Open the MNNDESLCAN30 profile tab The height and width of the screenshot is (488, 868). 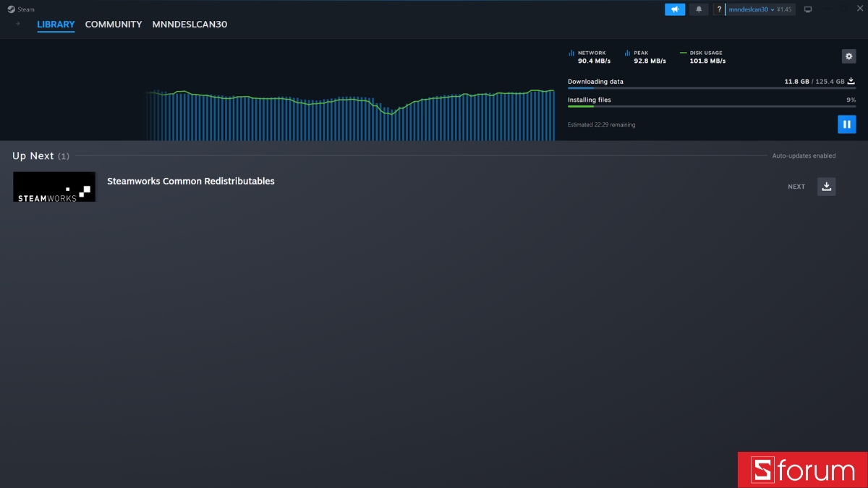coord(190,25)
